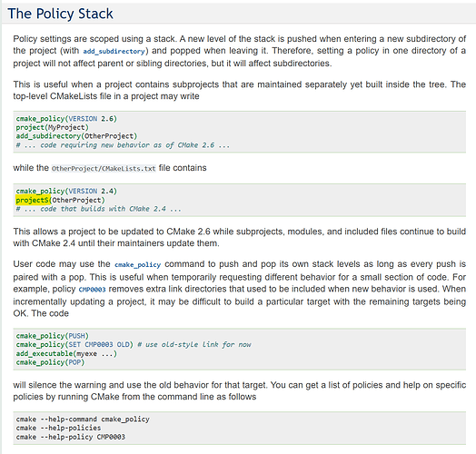476x454 pixels.
Task: Click 'cmake --help-policy CMP0003' line
Action: coord(71,438)
